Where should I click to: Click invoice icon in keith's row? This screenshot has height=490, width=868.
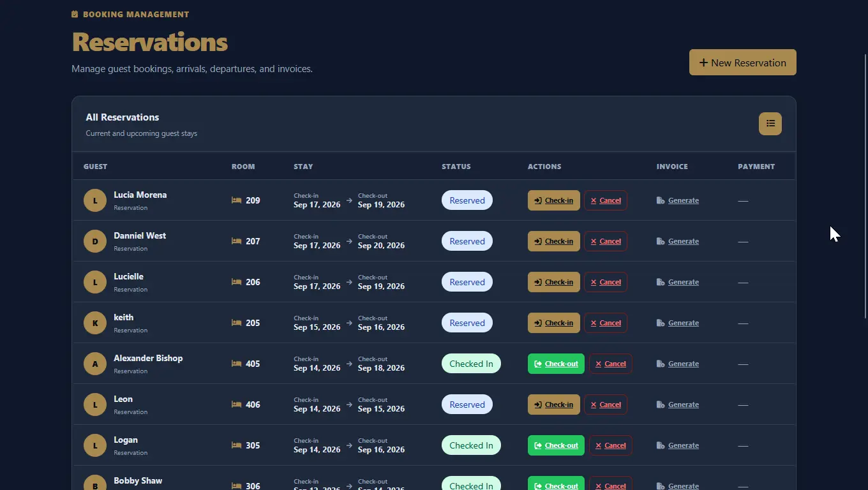[x=661, y=323]
